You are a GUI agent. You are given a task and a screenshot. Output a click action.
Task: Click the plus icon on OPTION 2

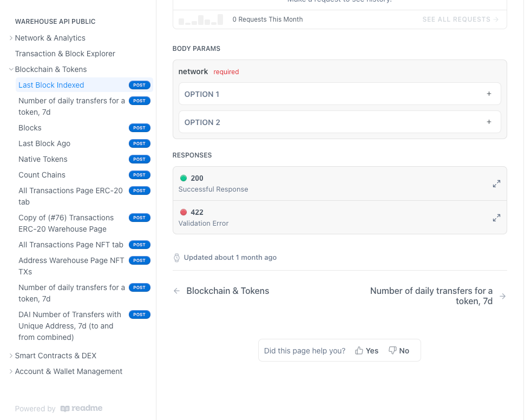pyautogui.click(x=489, y=122)
